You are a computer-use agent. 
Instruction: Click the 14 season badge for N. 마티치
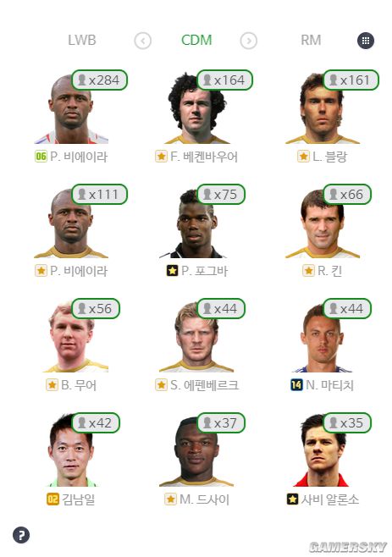click(296, 384)
